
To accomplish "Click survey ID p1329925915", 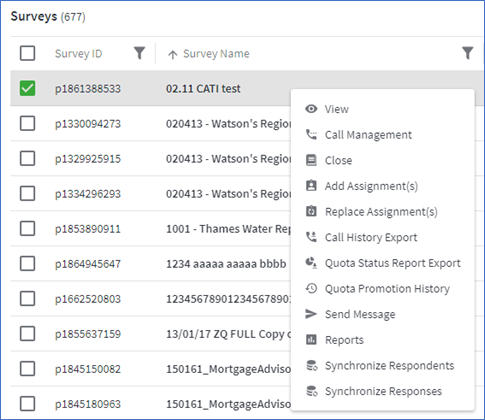I will click(x=88, y=159).
